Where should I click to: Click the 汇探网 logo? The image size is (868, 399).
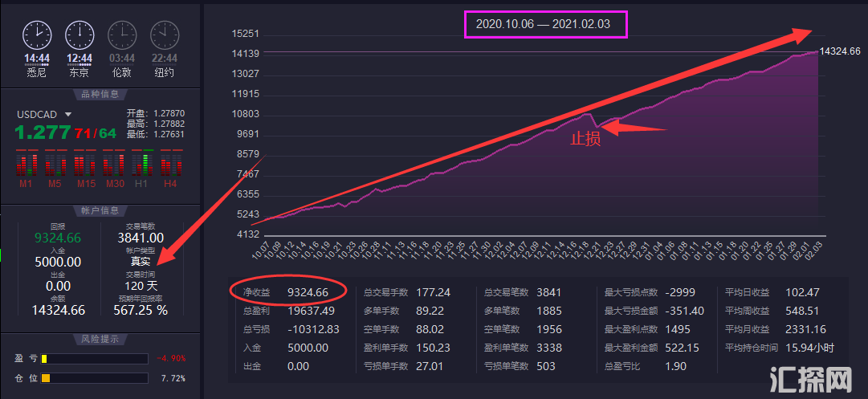pos(809,379)
